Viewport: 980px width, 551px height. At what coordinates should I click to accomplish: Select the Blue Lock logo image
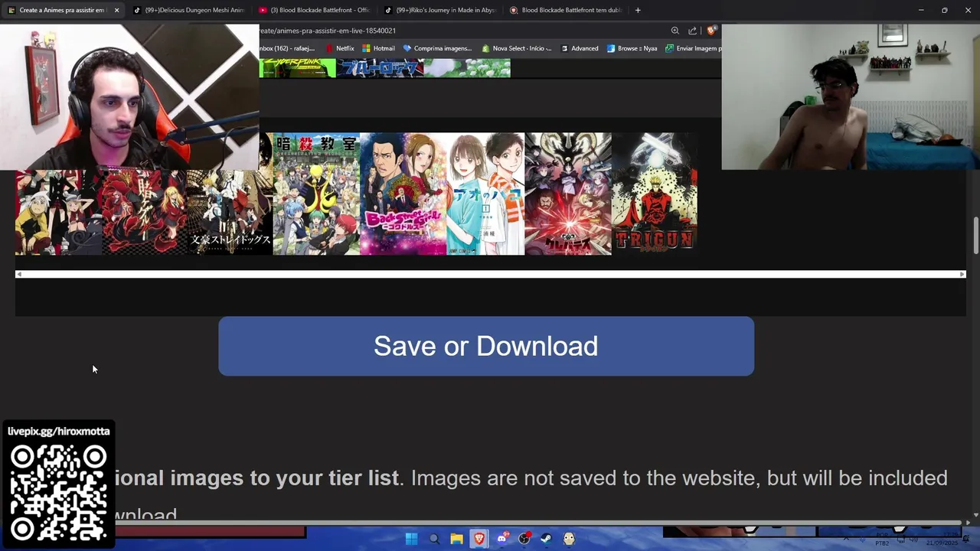(x=380, y=68)
